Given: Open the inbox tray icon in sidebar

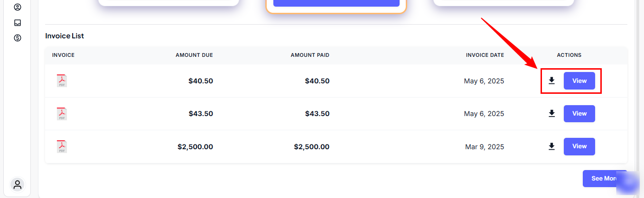Looking at the screenshot, I should [x=18, y=23].
